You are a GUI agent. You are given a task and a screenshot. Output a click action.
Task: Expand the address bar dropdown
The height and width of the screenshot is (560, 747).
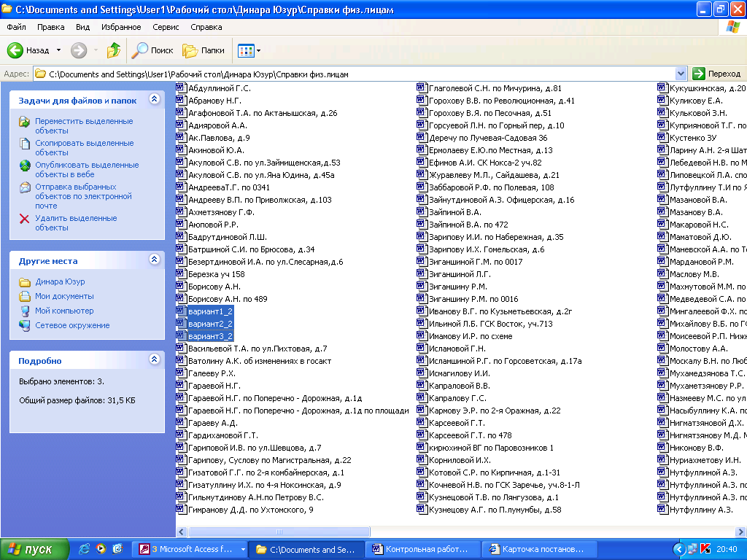(681, 74)
